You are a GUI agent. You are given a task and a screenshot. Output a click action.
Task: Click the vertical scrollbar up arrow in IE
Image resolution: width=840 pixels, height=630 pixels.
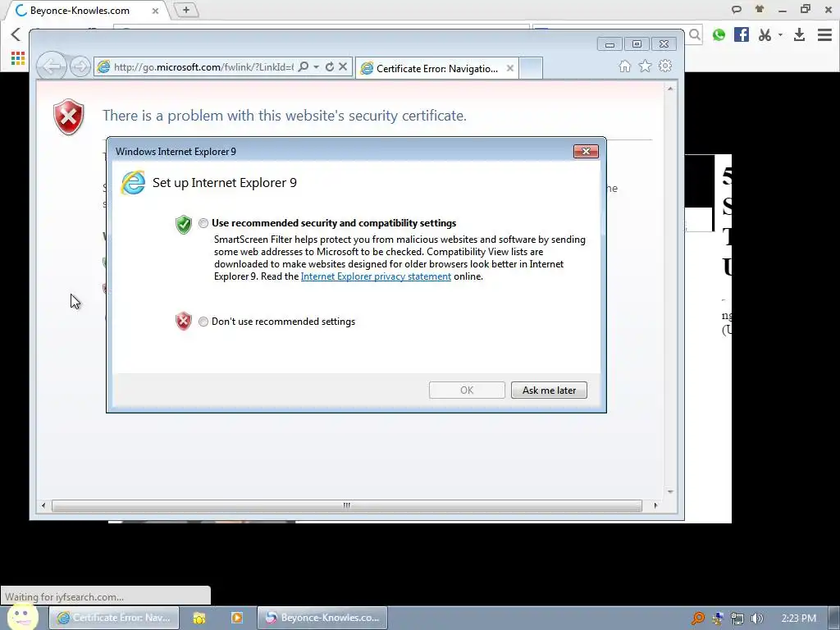[x=670, y=89]
